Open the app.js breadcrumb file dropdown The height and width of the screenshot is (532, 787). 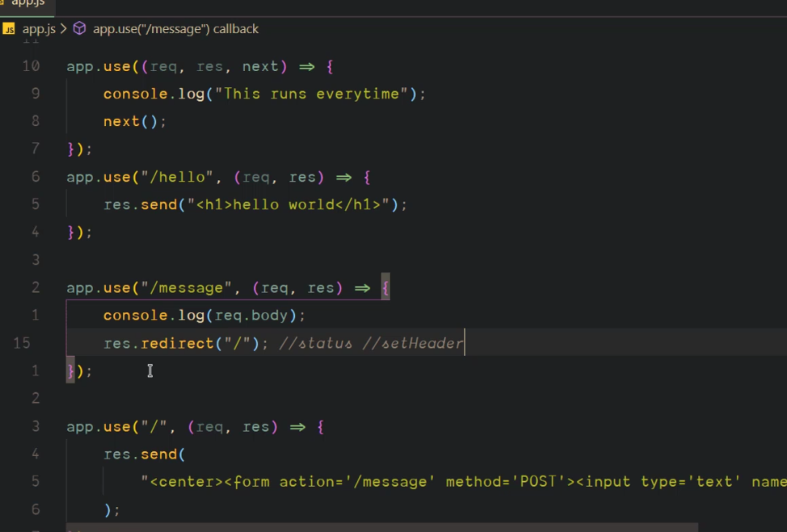click(38, 29)
